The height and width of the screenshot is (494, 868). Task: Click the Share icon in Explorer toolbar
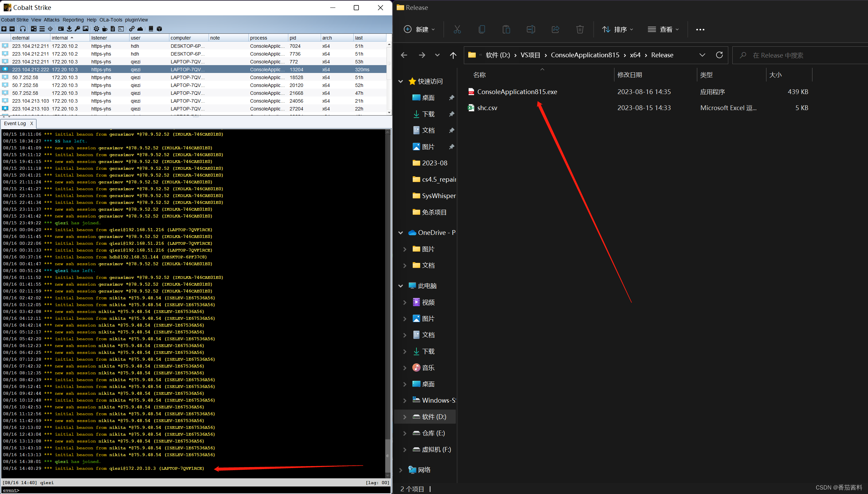pos(555,30)
